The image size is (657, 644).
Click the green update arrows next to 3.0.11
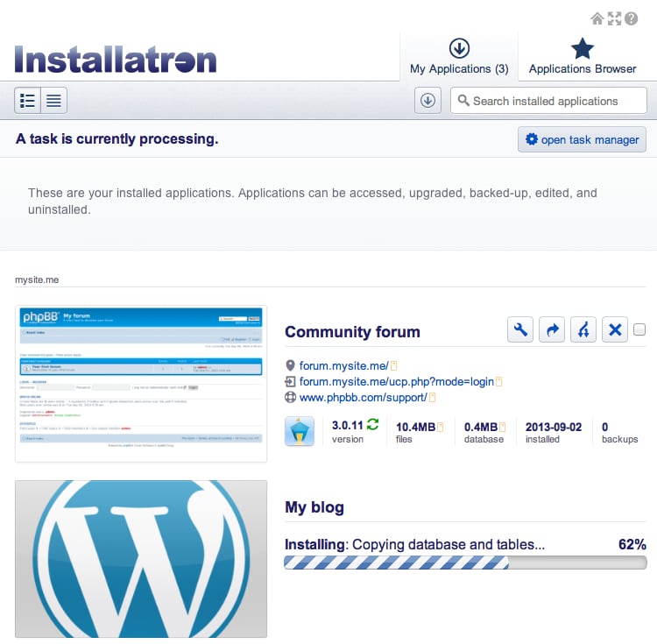(x=372, y=425)
